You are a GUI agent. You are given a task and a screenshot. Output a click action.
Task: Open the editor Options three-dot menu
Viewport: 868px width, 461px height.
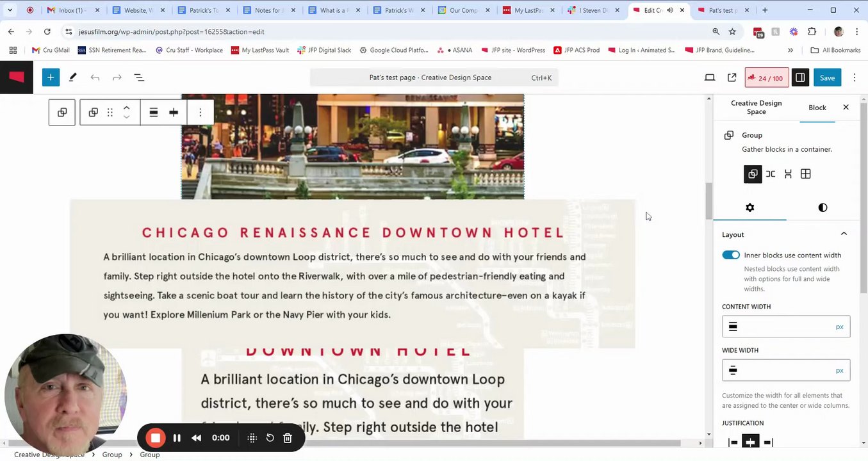coord(854,77)
